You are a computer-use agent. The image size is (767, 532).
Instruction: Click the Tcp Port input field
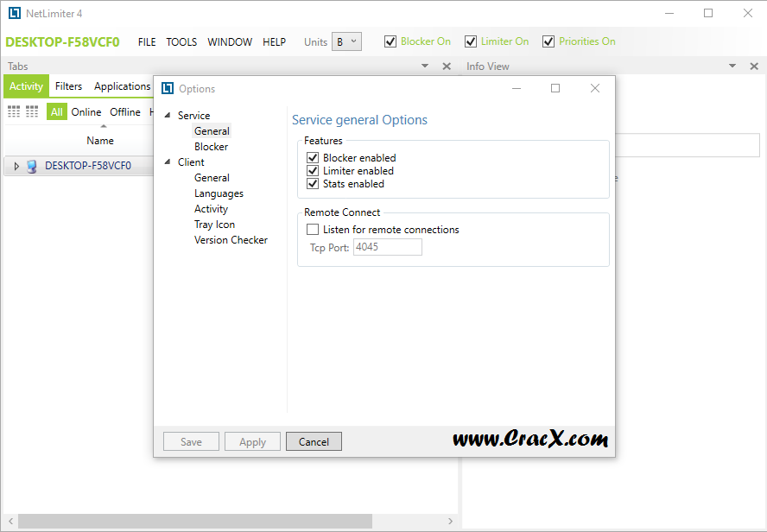(x=387, y=247)
